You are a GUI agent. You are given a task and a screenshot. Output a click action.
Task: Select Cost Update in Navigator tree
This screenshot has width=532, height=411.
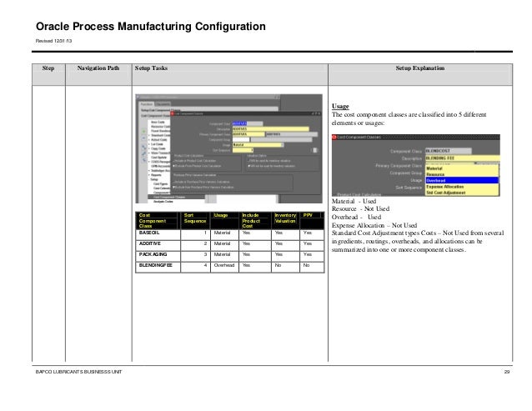tap(158, 158)
